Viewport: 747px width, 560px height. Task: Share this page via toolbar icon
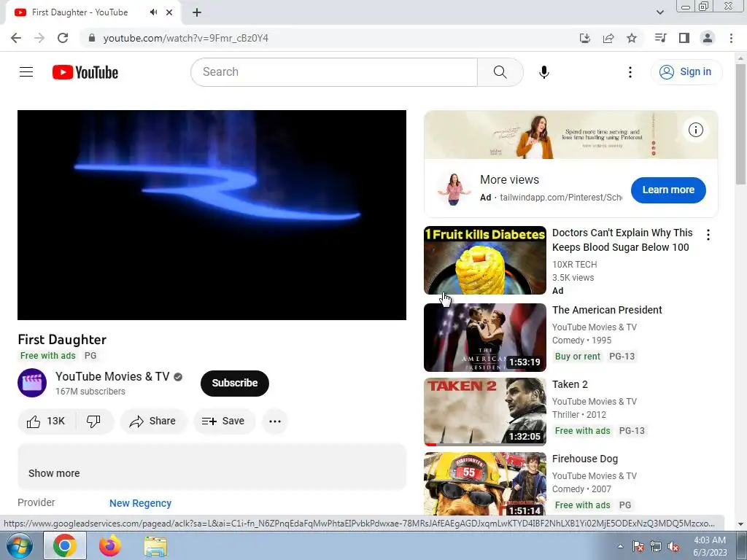point(608,38)
